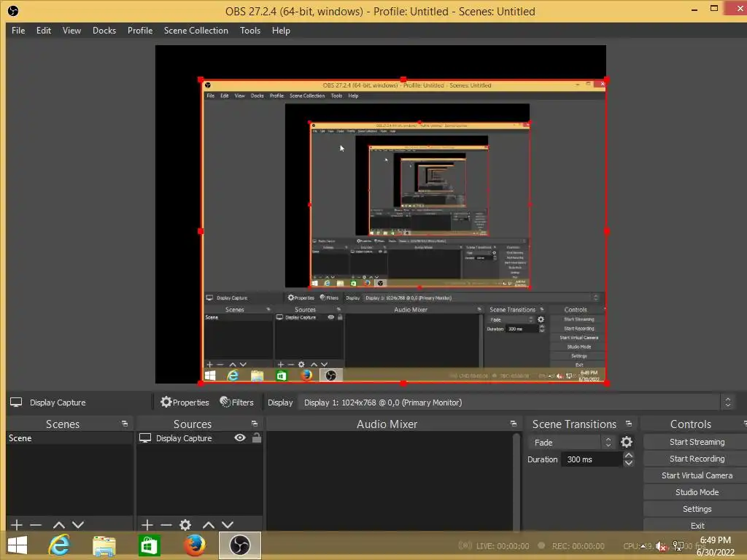Open transition properties gear icon
The image size is (747, 560).
627,443
